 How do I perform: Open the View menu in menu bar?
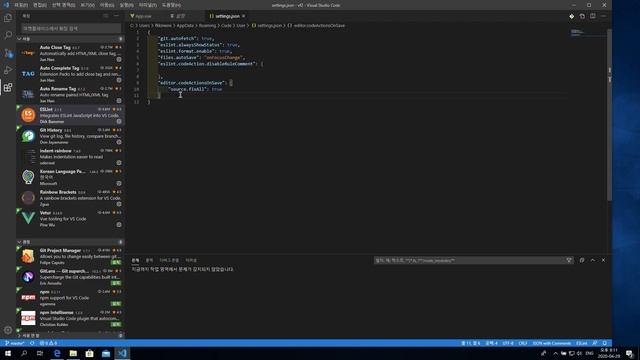coord(87,5)
